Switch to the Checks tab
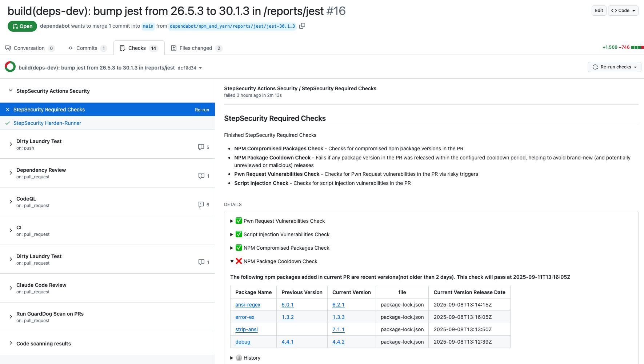Image resolution: width=644 pixels, height=364 pixels. (x=137, y=48)
